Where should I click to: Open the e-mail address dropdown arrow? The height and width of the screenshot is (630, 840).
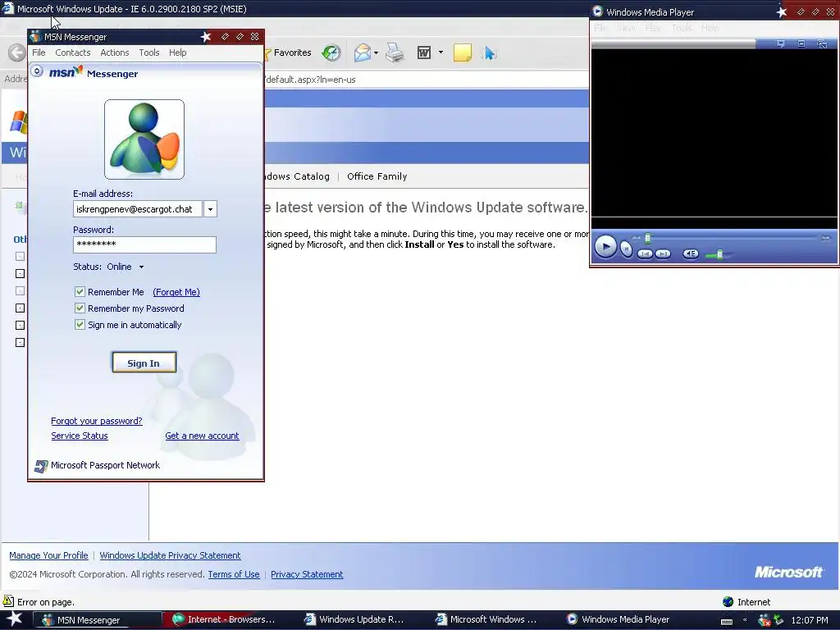click(x=211, y=209)
